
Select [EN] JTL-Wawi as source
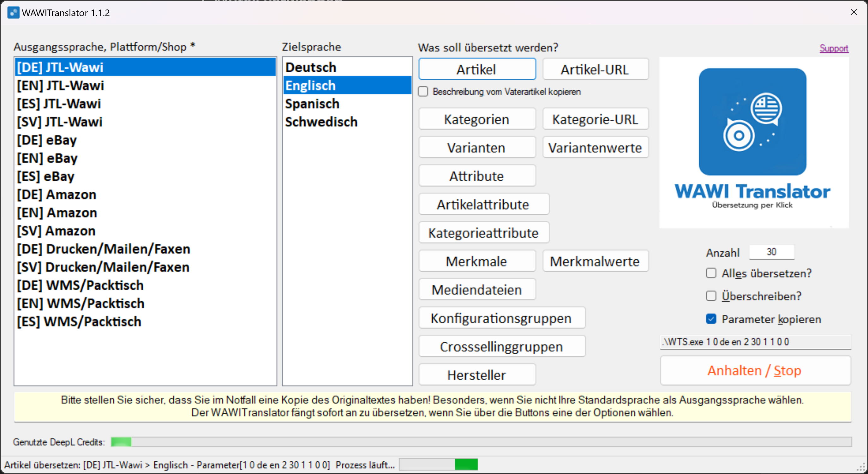(x=146, y=85)
